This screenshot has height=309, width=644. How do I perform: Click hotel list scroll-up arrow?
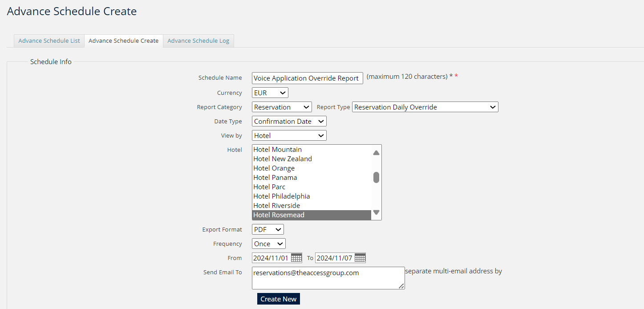tap(376, 153)
